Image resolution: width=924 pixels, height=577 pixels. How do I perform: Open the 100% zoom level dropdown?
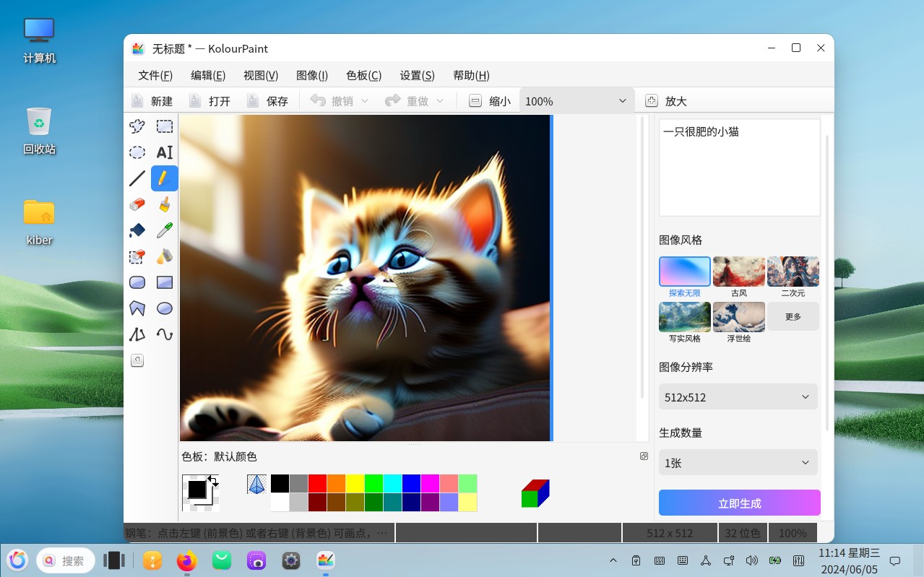(x=577, y=101)
